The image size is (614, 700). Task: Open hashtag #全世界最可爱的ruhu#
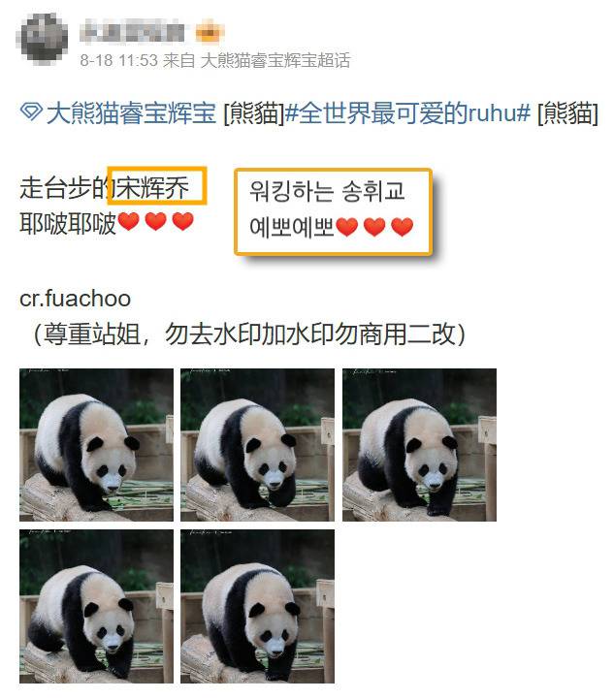coord(407,112)
